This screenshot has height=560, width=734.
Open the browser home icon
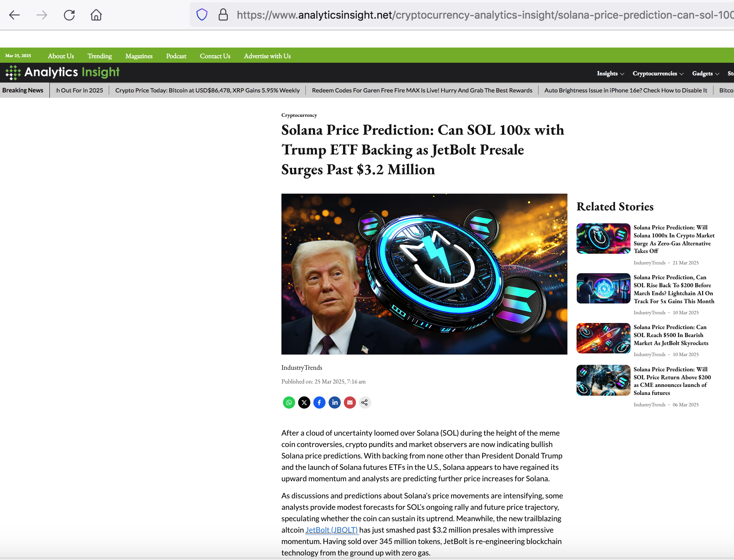96,15
